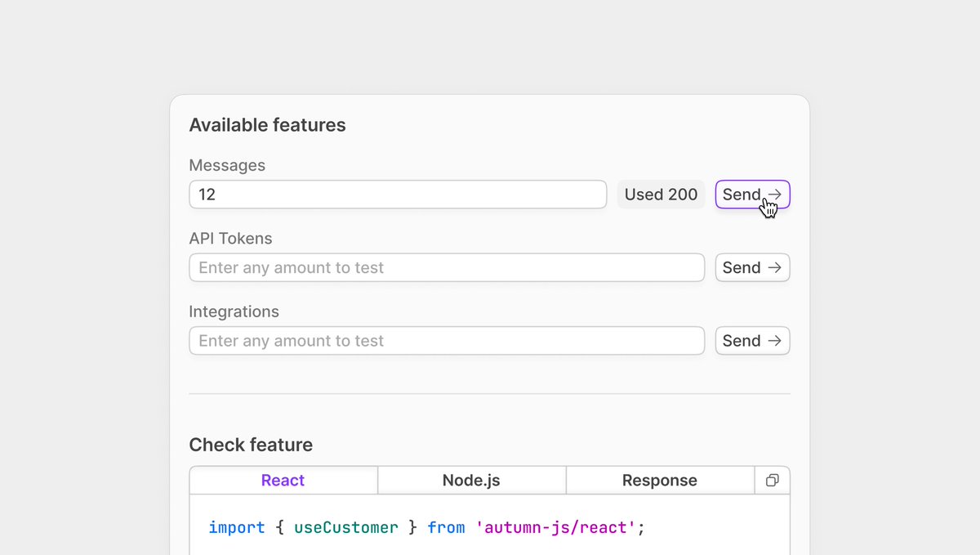Click the API Tokens amount input field

click(x=447, y=268)
